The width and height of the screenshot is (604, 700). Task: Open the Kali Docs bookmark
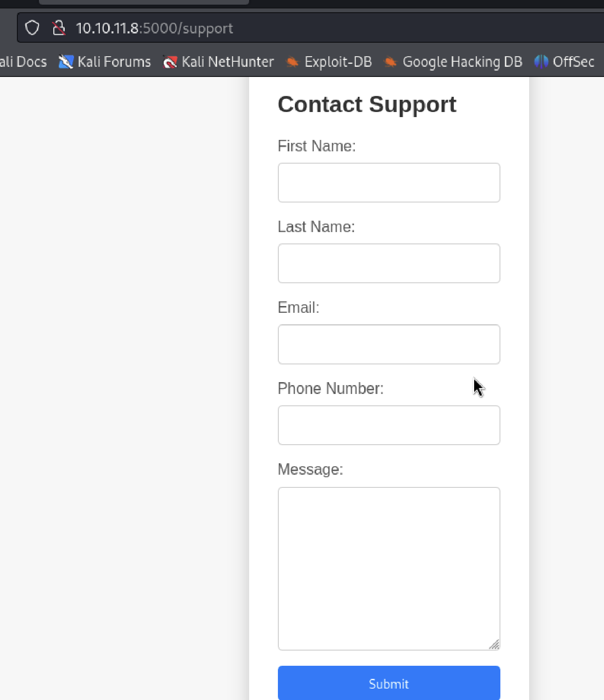pos(23,62)
